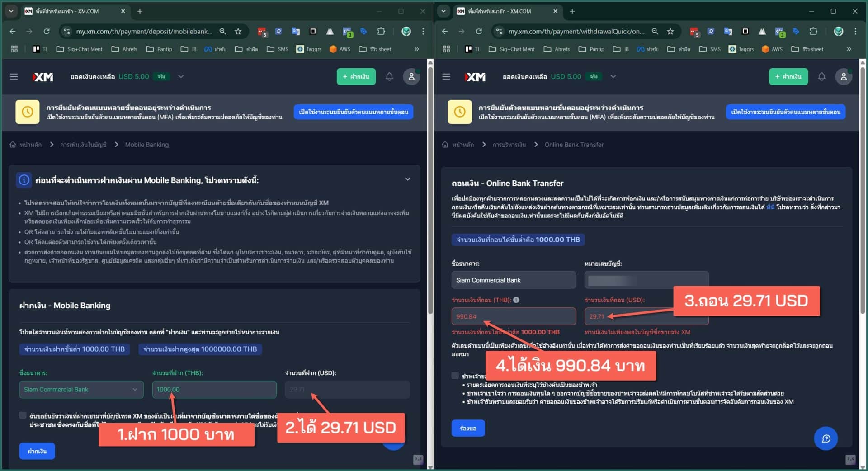Click blue MFA enable button in left window
This screenshot has height=471, width=868.
[x=354, y=112]
